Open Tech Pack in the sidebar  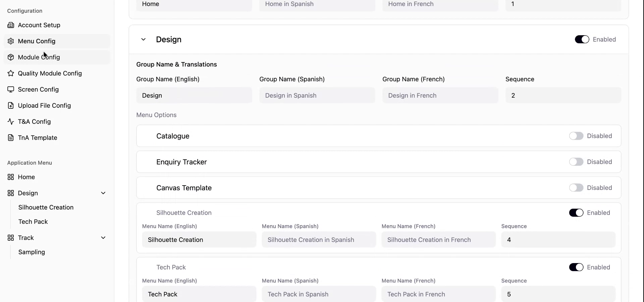coord(33,221)
